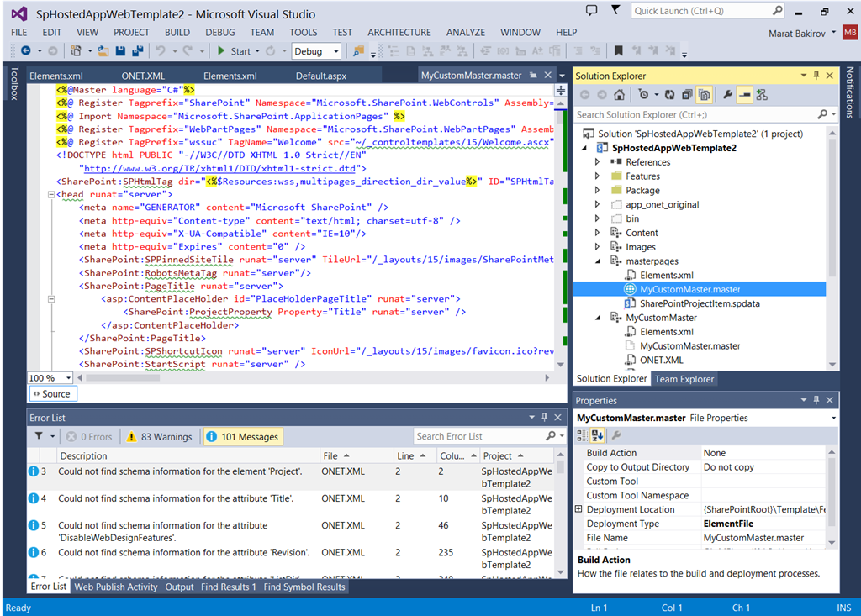Click the Split editor handle icon
Image resolution: width=861 pixels, height=616 pixels.
561,90
